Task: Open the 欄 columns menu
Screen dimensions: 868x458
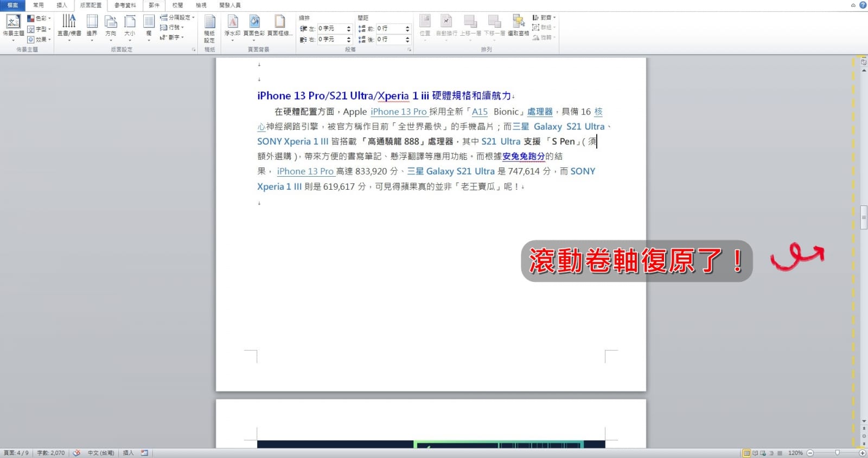Action: pyautogui.click(x=149, y=28)
